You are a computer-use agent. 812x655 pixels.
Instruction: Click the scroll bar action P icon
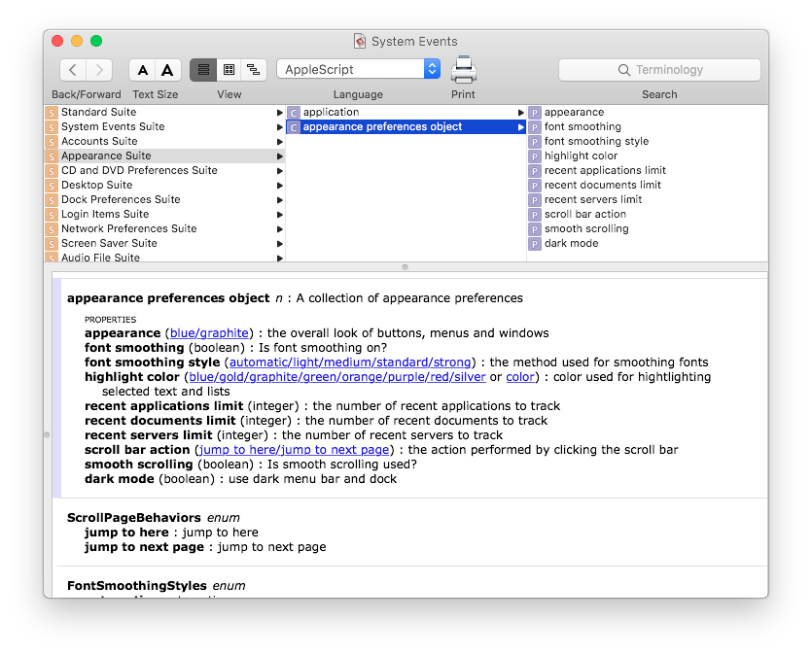coord(535,214)
